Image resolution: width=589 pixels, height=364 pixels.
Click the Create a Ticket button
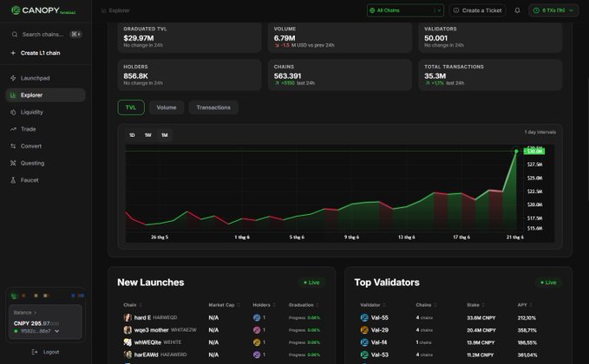click(477, 10)
